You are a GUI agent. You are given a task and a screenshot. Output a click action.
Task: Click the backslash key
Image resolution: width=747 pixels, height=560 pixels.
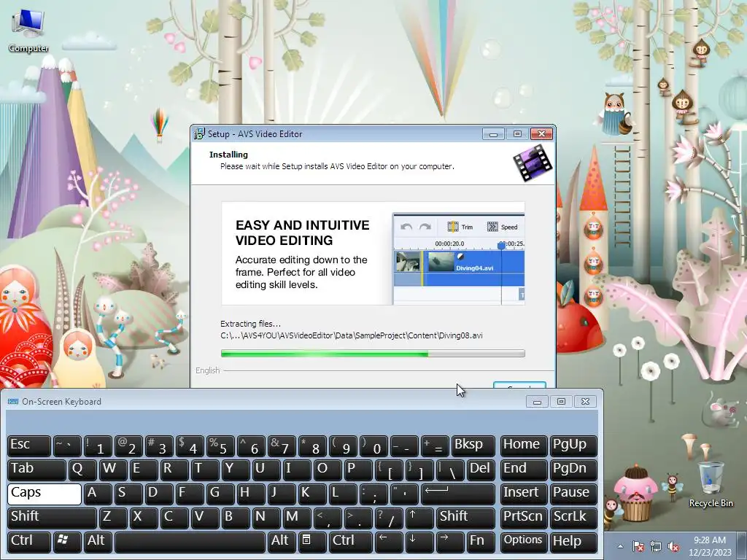(449, 470)
